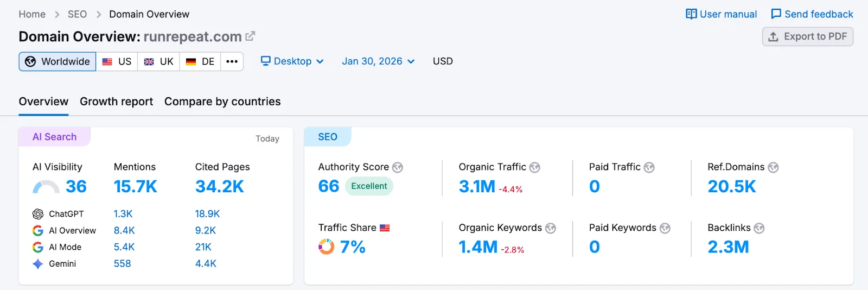Switch to Compare by countries tab
The width and height of the screenshot is (868, 290).
tap(222, 102)
